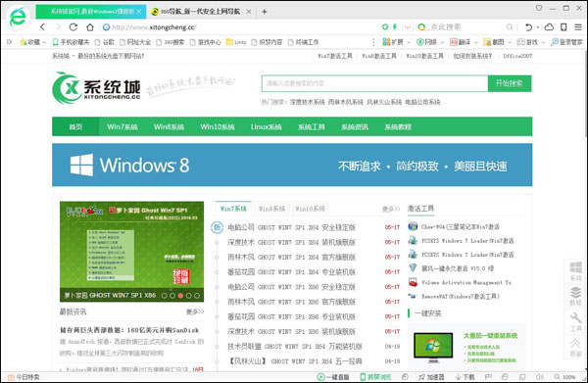Screen dimensions: 588x383
Task: Go to the browser home page
Action: [90, 27]
